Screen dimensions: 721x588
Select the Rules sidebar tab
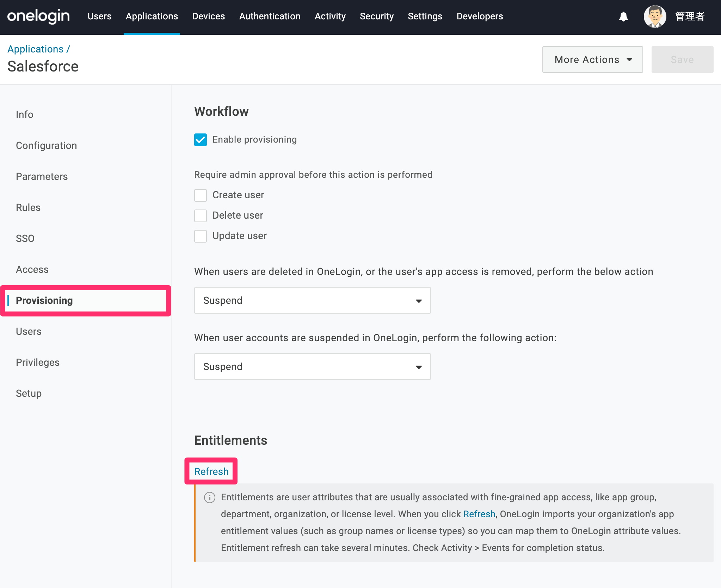click(28, 207)
